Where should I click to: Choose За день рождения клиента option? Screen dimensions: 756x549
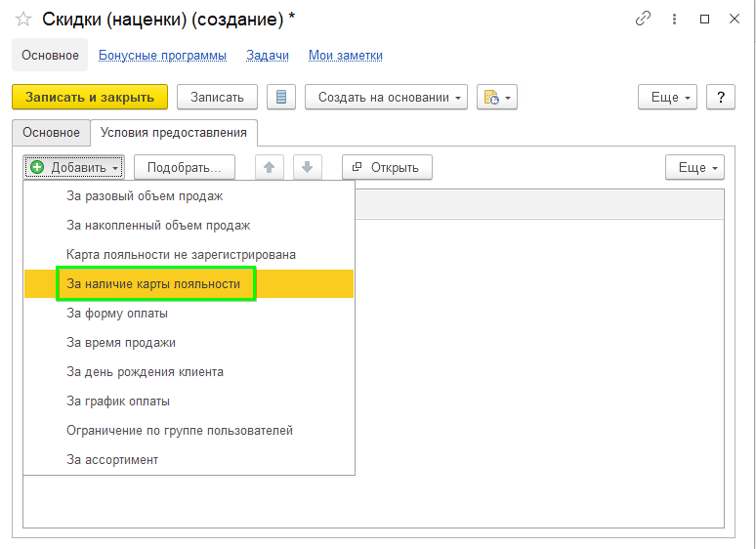(x=145, y=371)
